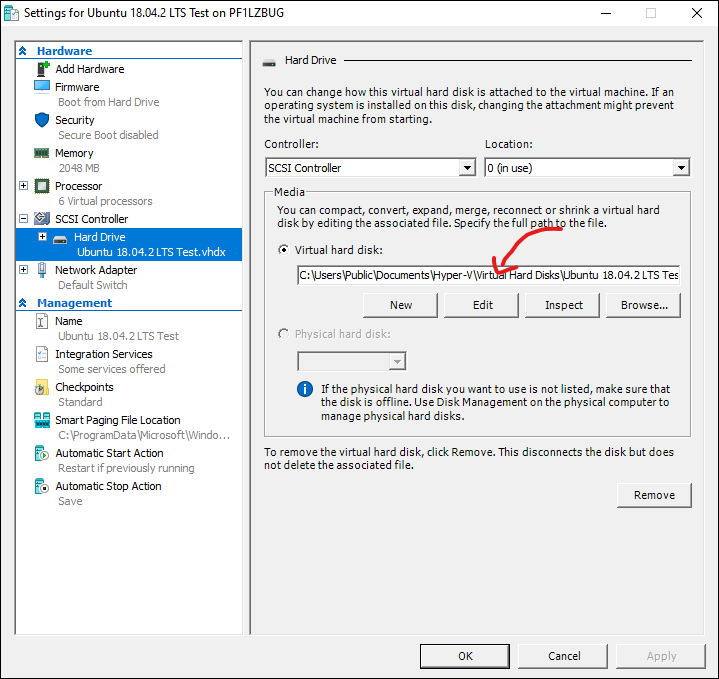Click 'Boot from Hard Drive' text
The image size is (719, 679).
(109, 102)
